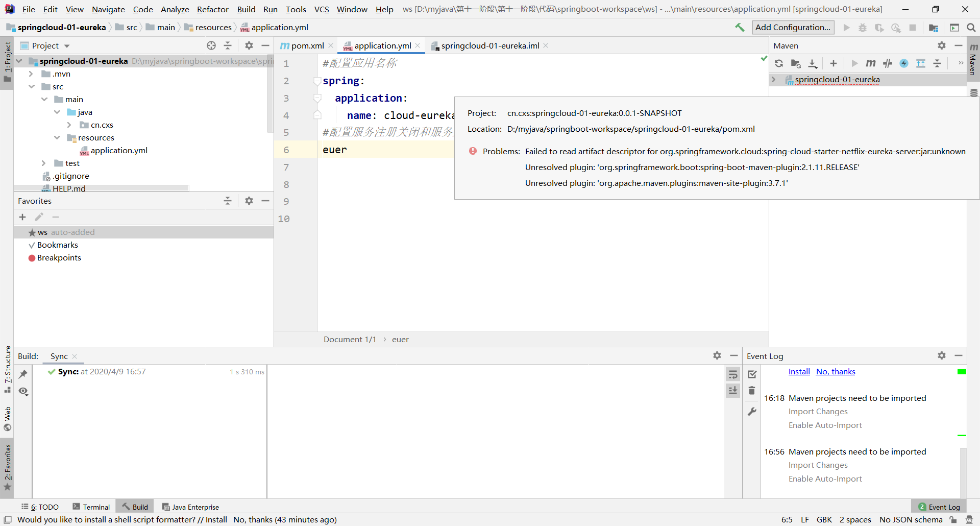Toggle Event Log button in status bar
Screen dimensions: 980x526
point(939,507)
